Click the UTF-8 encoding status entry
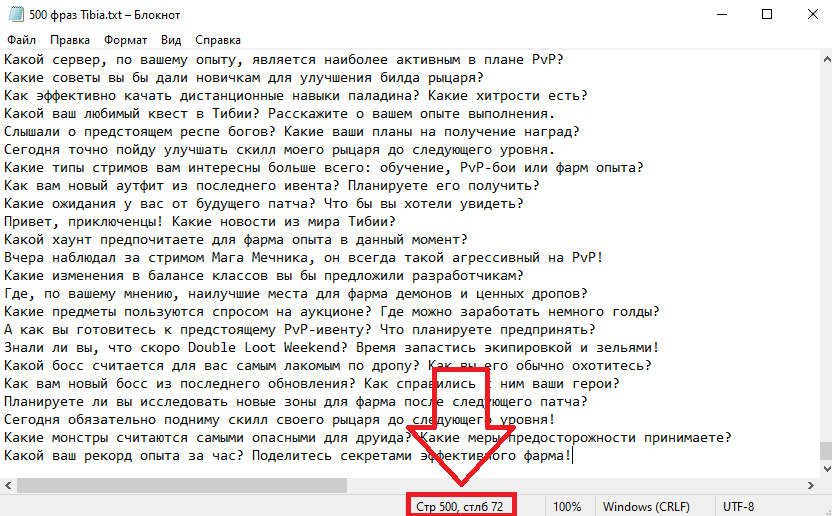This screenshot has width=832, height=516. point(739,507)
